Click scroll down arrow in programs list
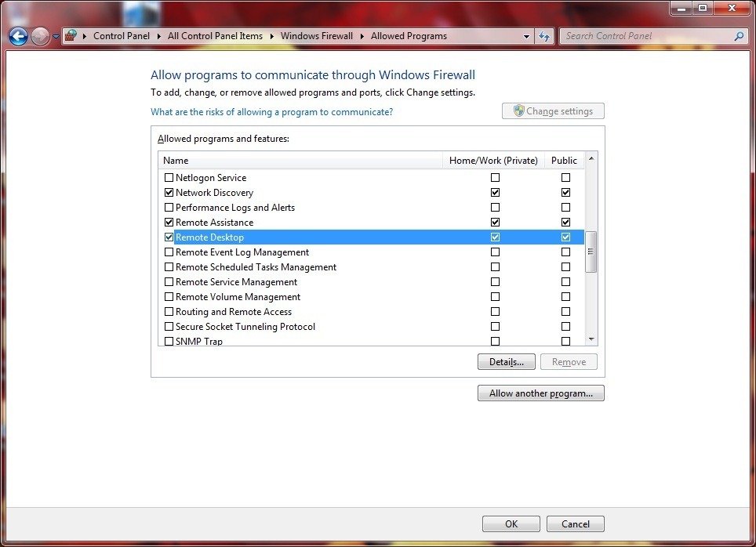 click(x=591, y=339)
